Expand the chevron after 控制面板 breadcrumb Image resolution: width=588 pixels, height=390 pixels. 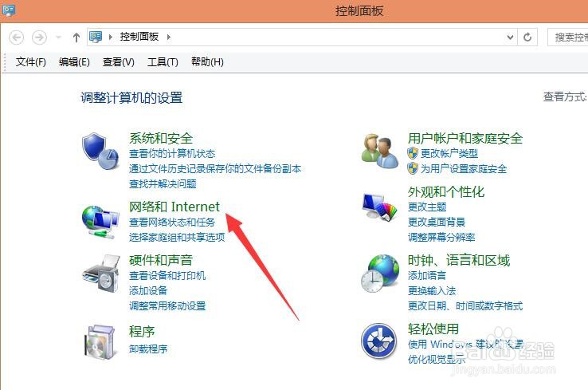point(169,37)
